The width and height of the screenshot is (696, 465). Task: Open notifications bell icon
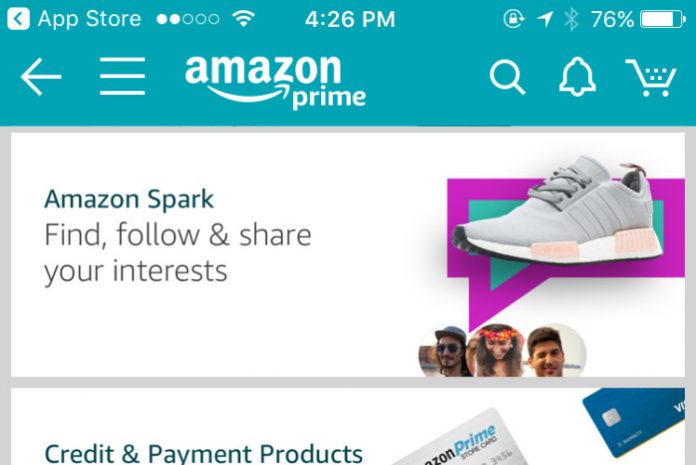[577, 76]
